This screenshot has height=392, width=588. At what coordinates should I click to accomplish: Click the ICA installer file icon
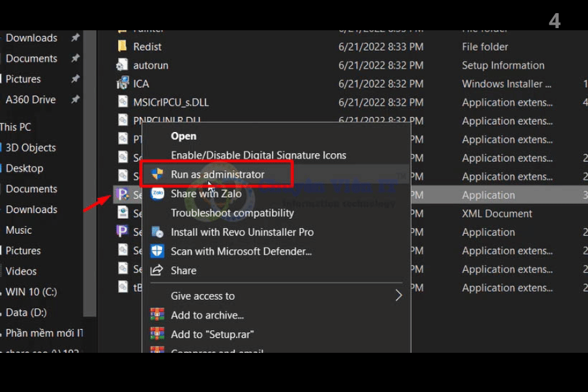[x=122, y=84]
